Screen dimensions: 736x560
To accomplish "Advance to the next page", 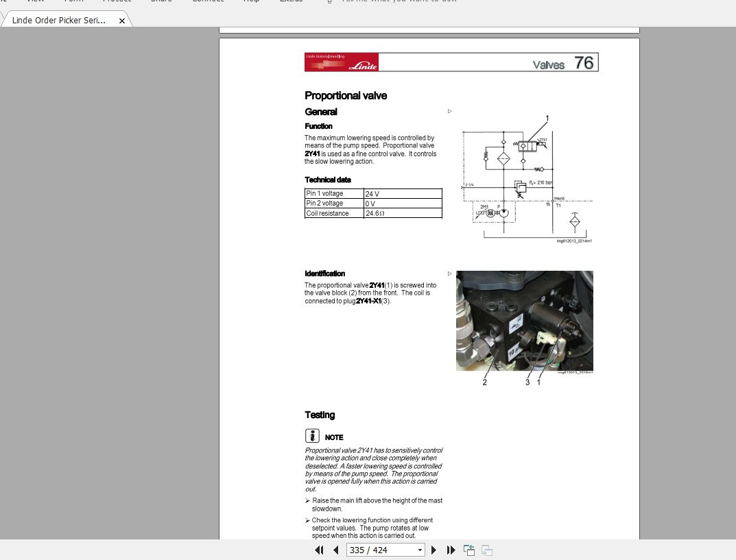I will [434, 550].
